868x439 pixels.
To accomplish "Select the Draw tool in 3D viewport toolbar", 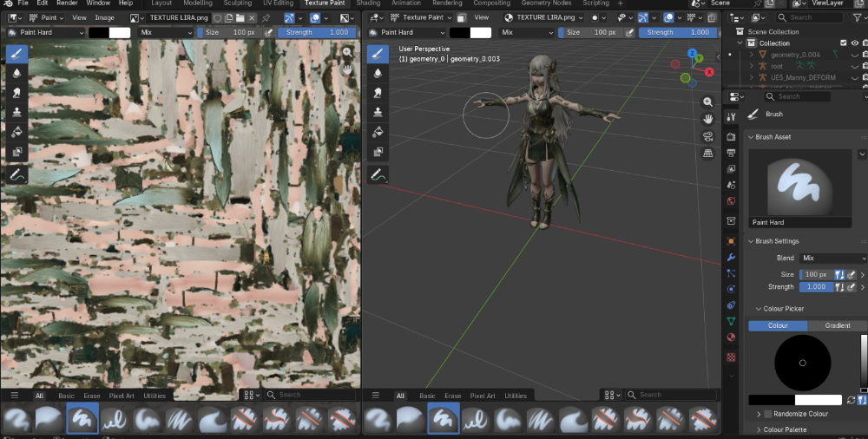I will pyautogui.click(x=378, y=54).
